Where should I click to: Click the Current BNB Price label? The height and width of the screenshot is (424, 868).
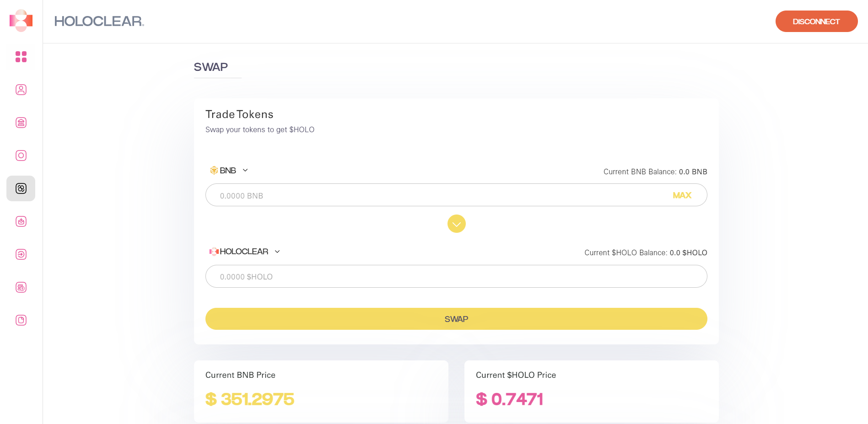[x=240, y=375]
